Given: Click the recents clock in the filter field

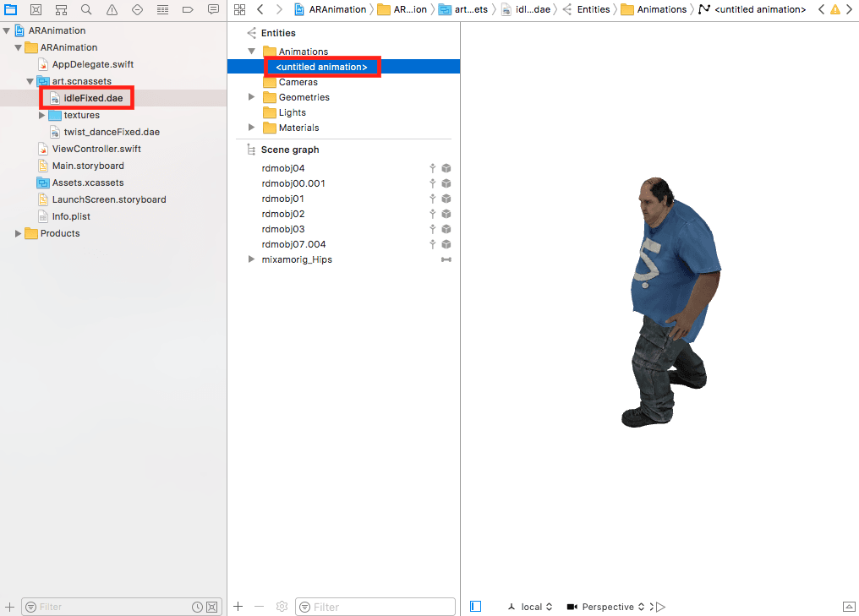Looking at the screenshot, I should coord(197,607).
